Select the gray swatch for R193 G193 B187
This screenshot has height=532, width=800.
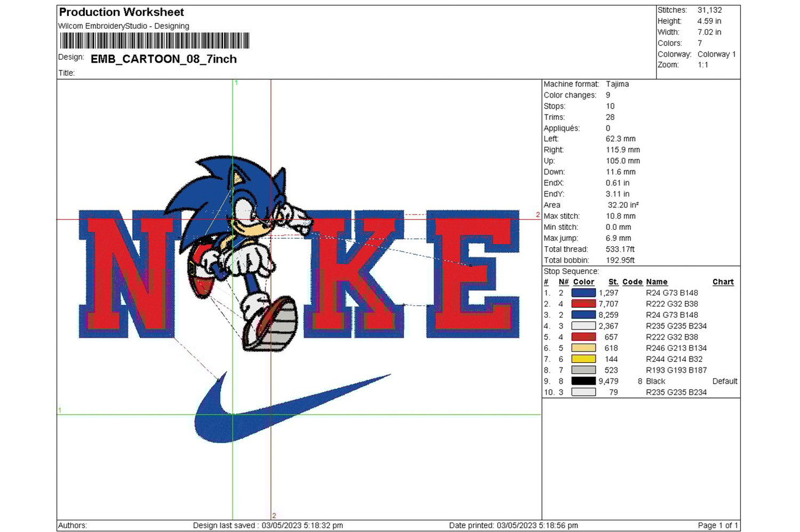click(583, 370)
